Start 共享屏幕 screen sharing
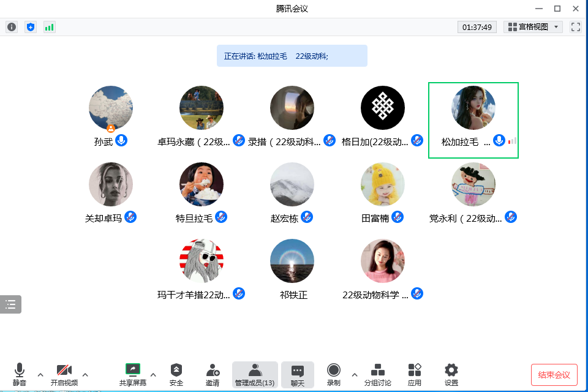This screenshot has width=588, height=392. click(133, 374)
